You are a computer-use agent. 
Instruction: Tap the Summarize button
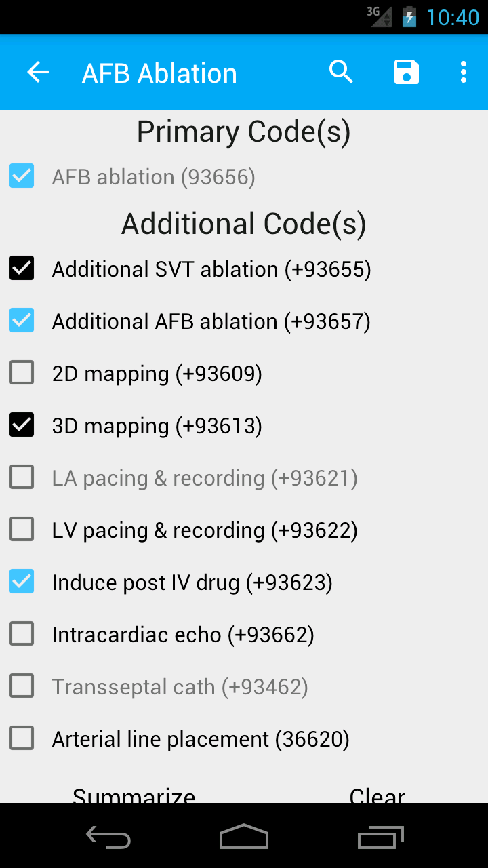point(134,795)
